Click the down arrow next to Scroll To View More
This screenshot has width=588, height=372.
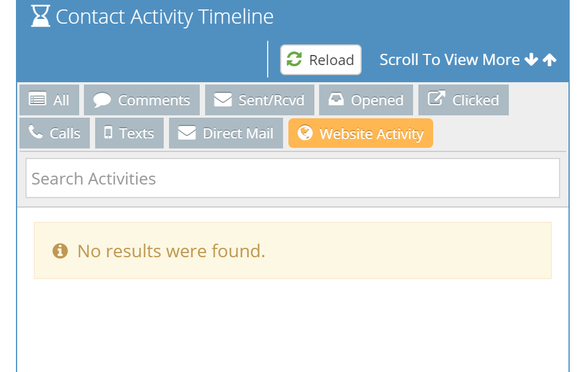(x=531, y=60)
